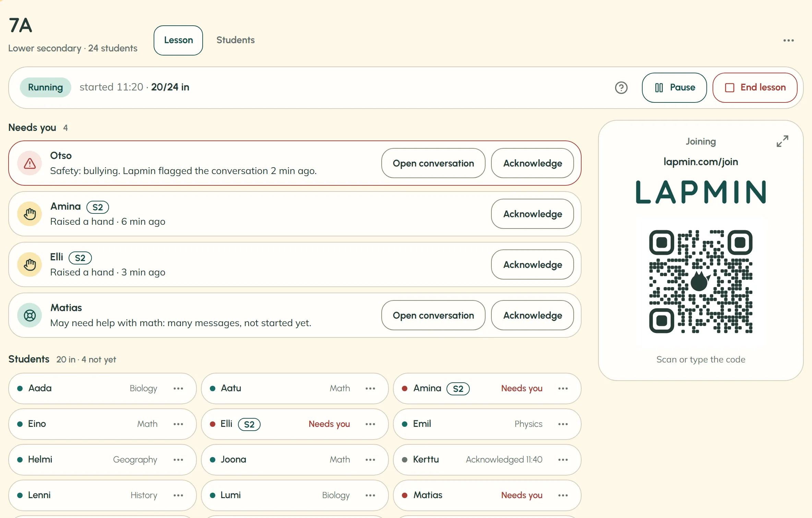This screenshot has height=518, width=812.
Task: Open conversation for Matias
Action: [433, 315]
